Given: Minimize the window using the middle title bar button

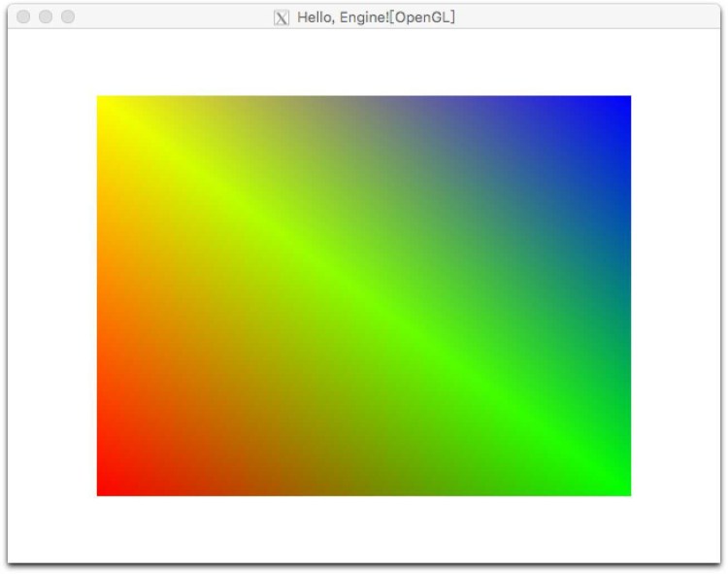Looking at the screenshot, I should point(46,17).
